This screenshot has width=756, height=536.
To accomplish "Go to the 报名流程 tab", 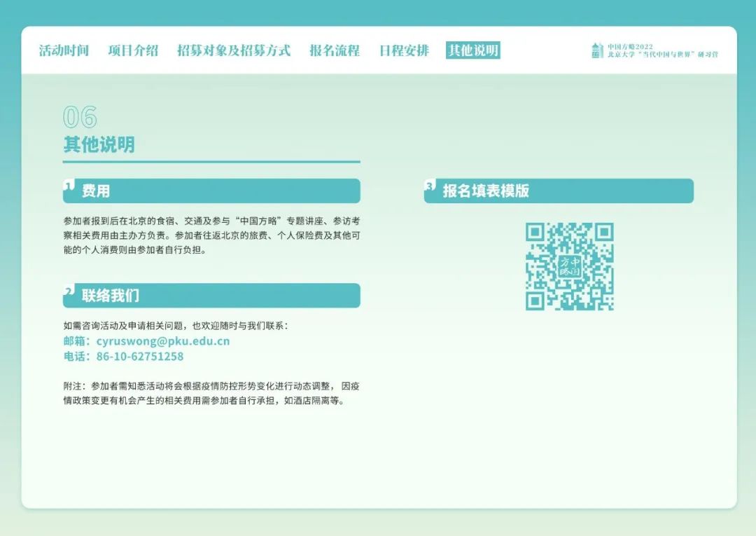I will [x=335, y=50].
